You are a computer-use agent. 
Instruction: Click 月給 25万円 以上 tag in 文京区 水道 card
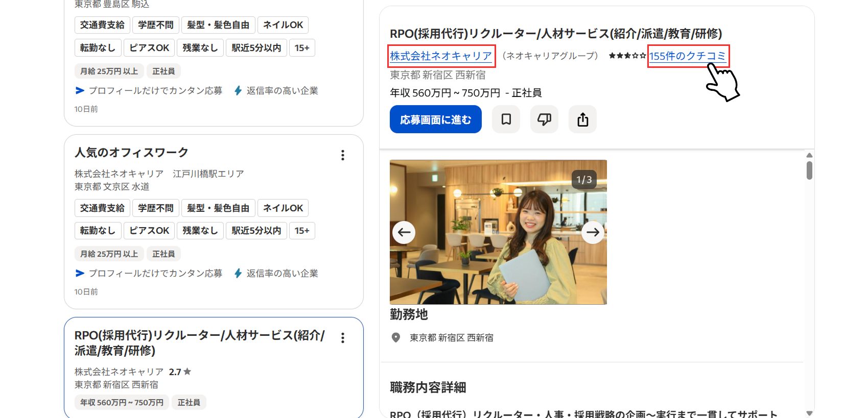[x=109, y=254]
